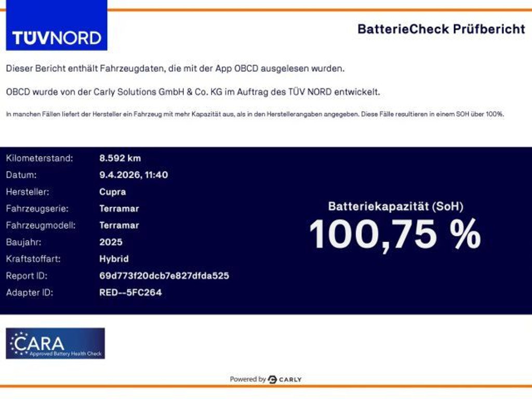Click the sentence mentioning Carly Solutions GmbH

coord(193,92)
